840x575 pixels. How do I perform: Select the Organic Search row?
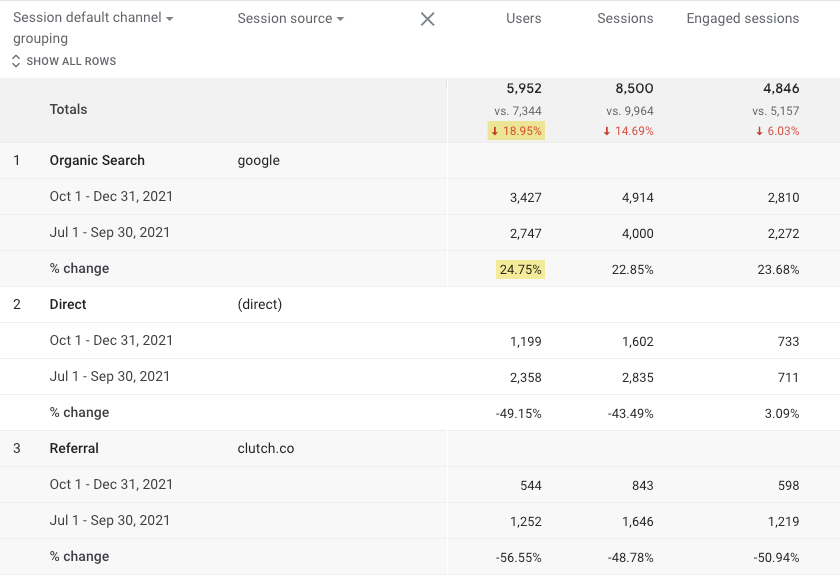coord(97,160)
